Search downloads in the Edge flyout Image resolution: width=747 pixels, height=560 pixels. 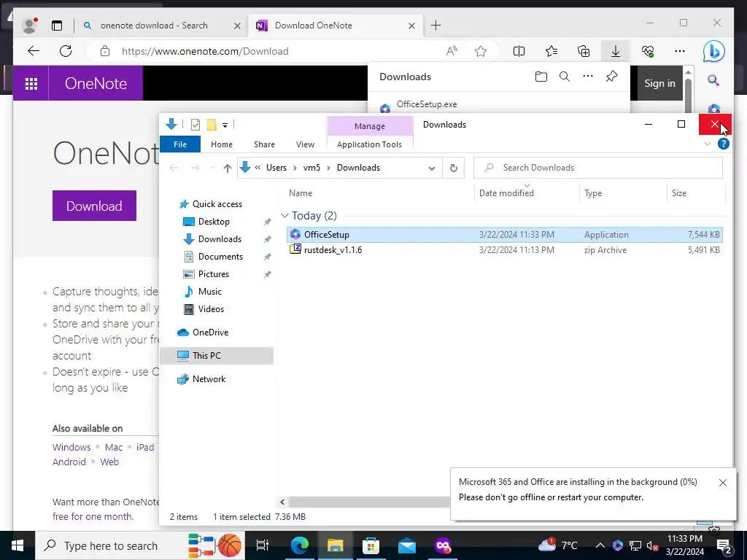tap(565, 77)
